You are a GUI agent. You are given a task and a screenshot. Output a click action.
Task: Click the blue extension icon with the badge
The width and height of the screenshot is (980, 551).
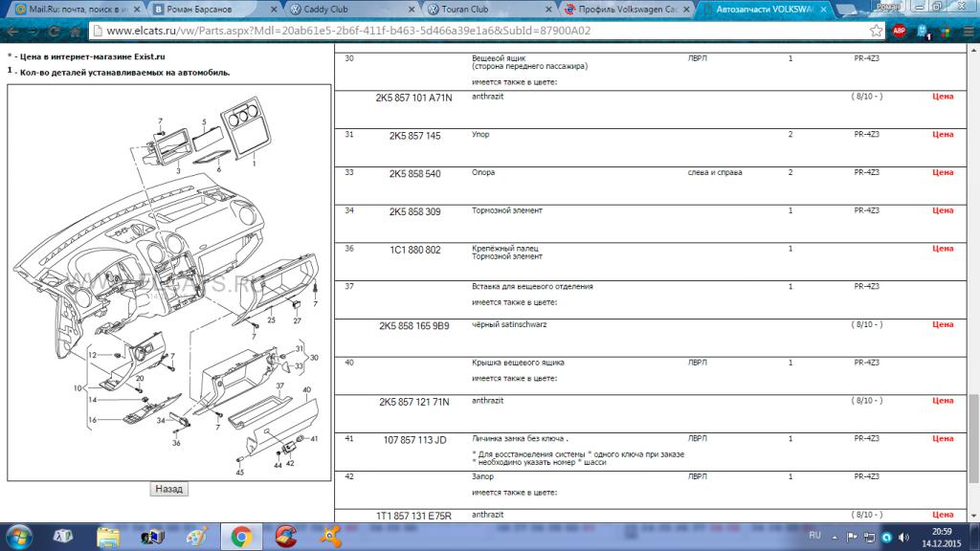coord(924,32)
